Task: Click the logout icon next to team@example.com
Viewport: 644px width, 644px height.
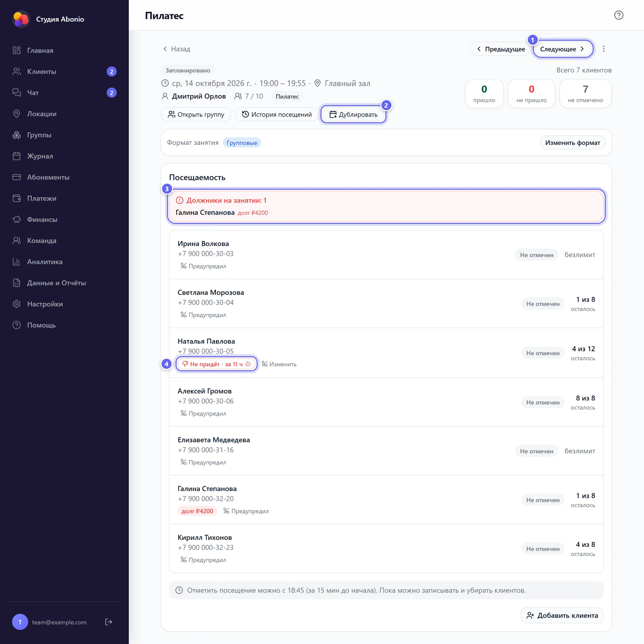Action: tap(109, 622)
